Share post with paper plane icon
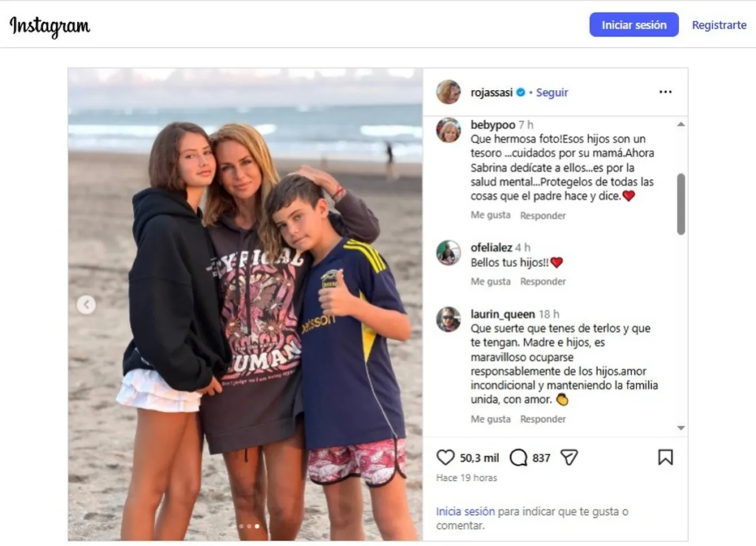The image size is (756, 546). pyautogui.click(x=568, y=457)
